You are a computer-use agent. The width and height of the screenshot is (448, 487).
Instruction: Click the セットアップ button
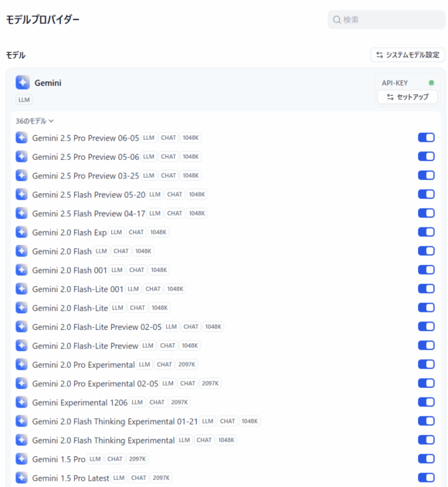(x=407, y=97)
